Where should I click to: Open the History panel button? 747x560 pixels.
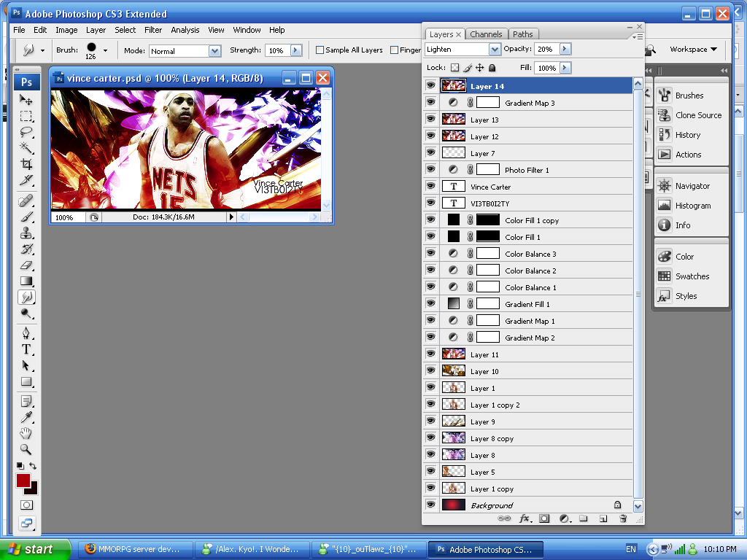pyautogui.click(x=687, y=135)
